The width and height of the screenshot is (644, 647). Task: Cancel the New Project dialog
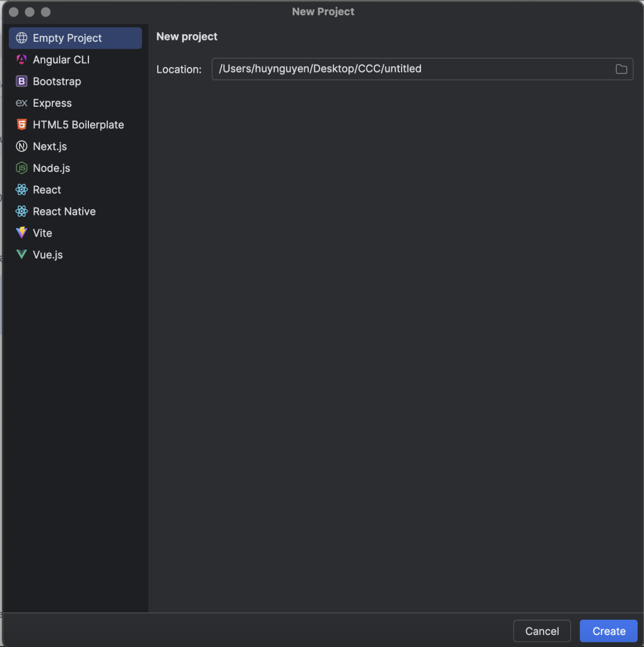point(542,631)
